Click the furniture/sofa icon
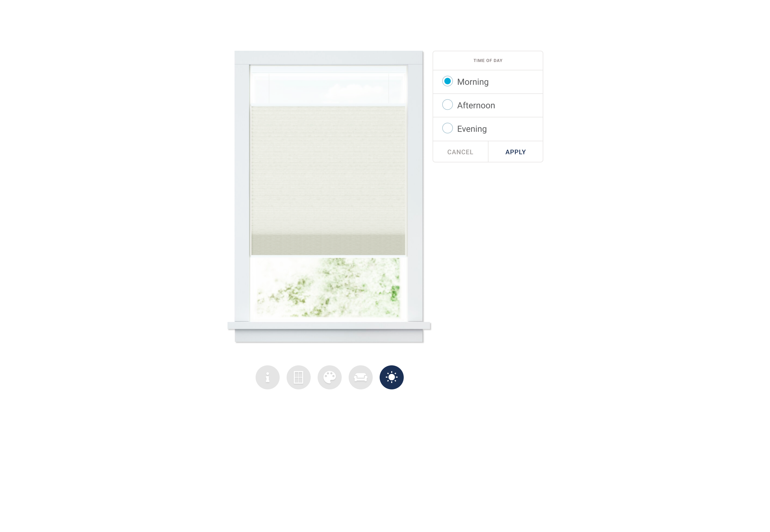 click(360, 377)
